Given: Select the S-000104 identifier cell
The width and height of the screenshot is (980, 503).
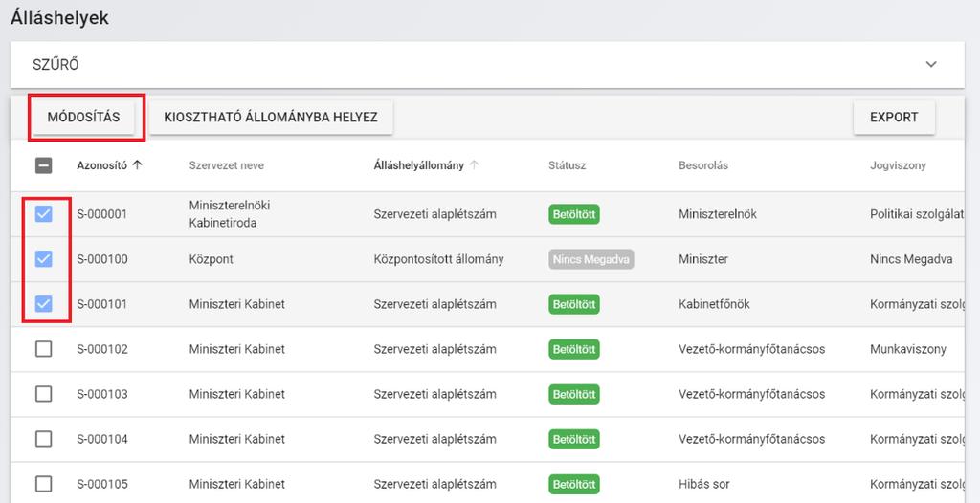Looking at the screenshot, I should pyautogui.click(x=102, y=439).
